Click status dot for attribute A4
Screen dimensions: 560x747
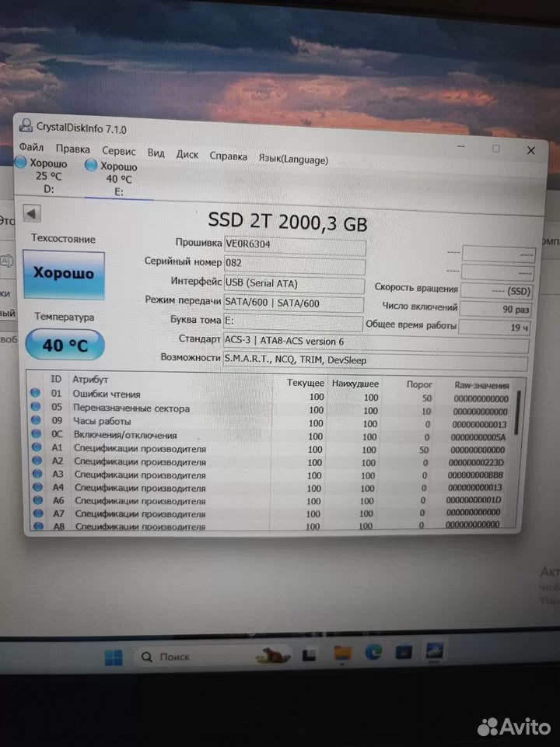pyautogui.click(x=38, y=487)
